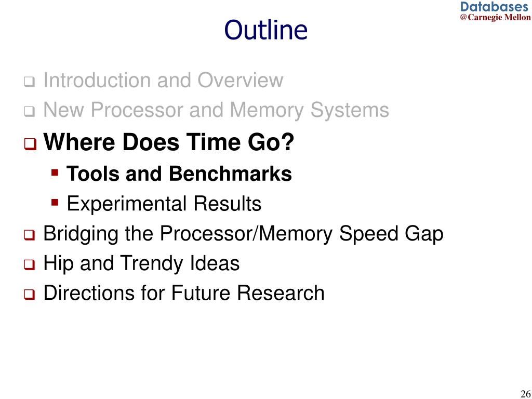The width and height of the screenshot is (532, 399).
Task: Click the slide number 26
Action: [x=525, y=393]
